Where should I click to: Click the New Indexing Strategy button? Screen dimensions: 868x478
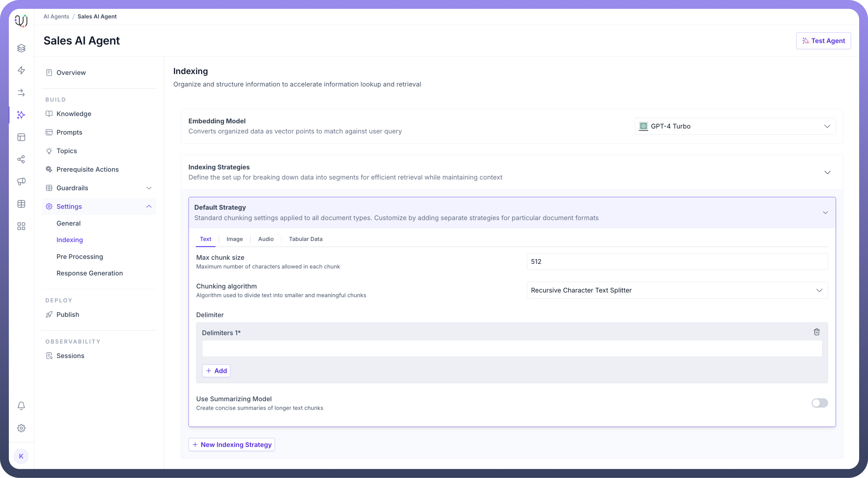point(231,445)
